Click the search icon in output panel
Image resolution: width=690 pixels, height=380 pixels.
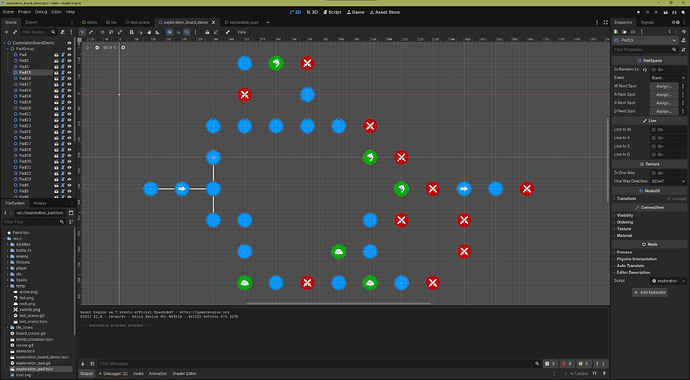pyautogui.click(x=537, y=364)
